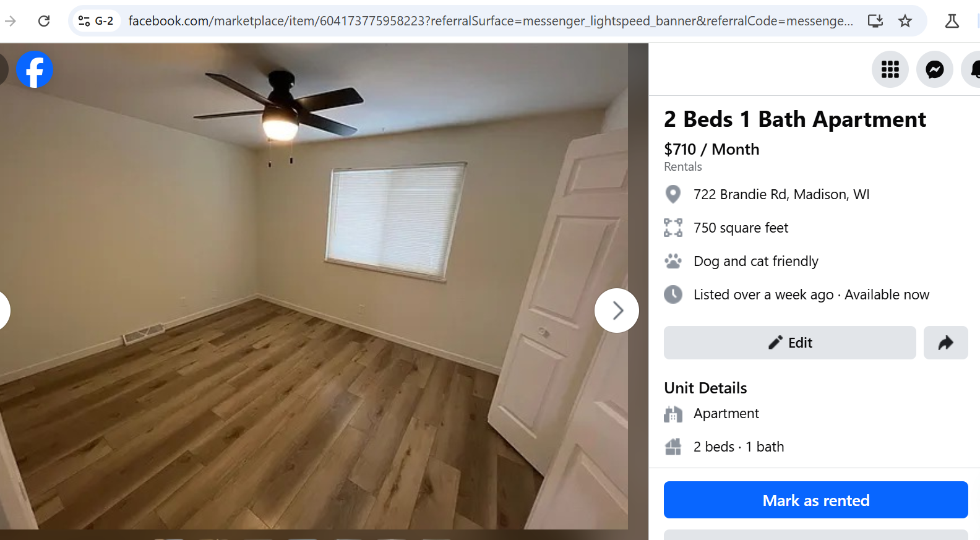Bookmark this page with the star icon
Screen dimensions: 980x540
click(905, 21)
